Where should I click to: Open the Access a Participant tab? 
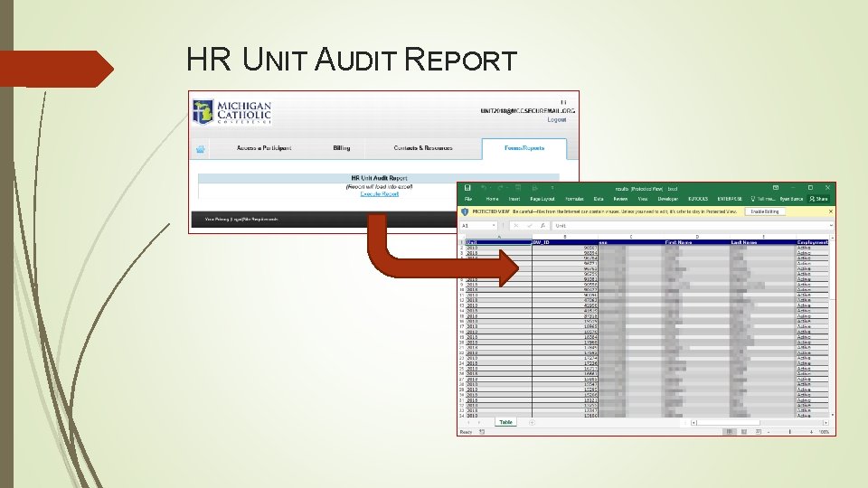click(264, 147)
